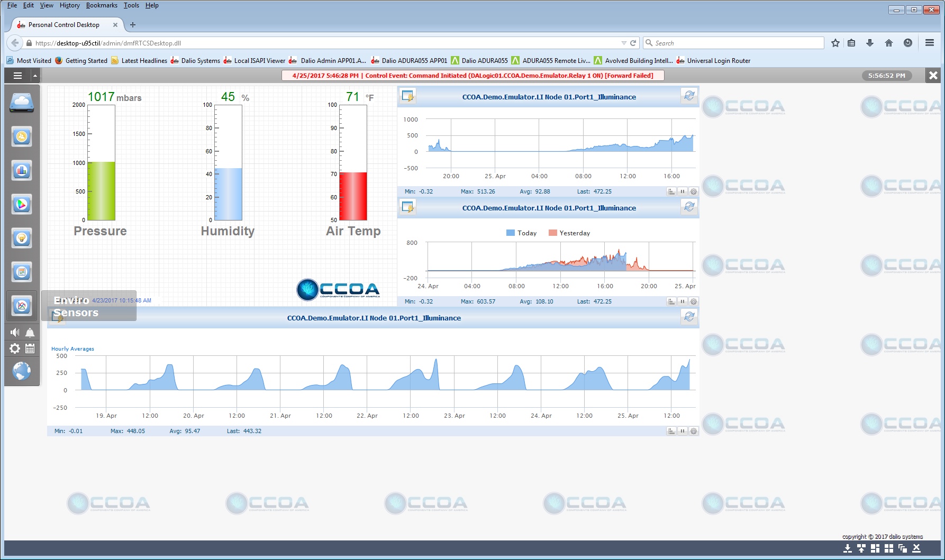Refresh the top Illuminance chart
The image size is (945, 560).
pos(689,96)
